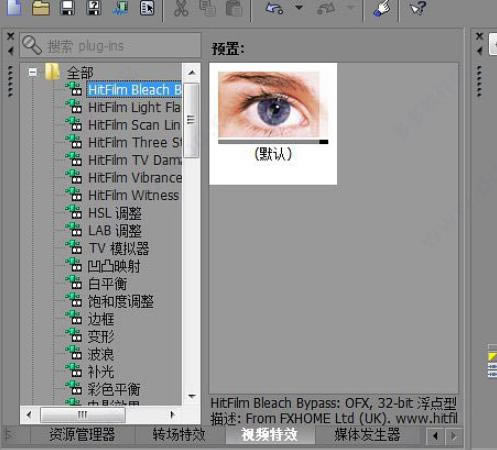Select the 补光 effect
Image resolution: width=497 pixels, height=450 pixels.
coord(101,372)
